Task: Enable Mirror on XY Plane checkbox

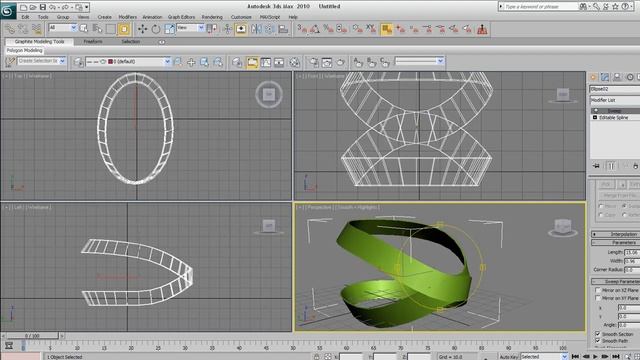Action: tap(598, 298)
